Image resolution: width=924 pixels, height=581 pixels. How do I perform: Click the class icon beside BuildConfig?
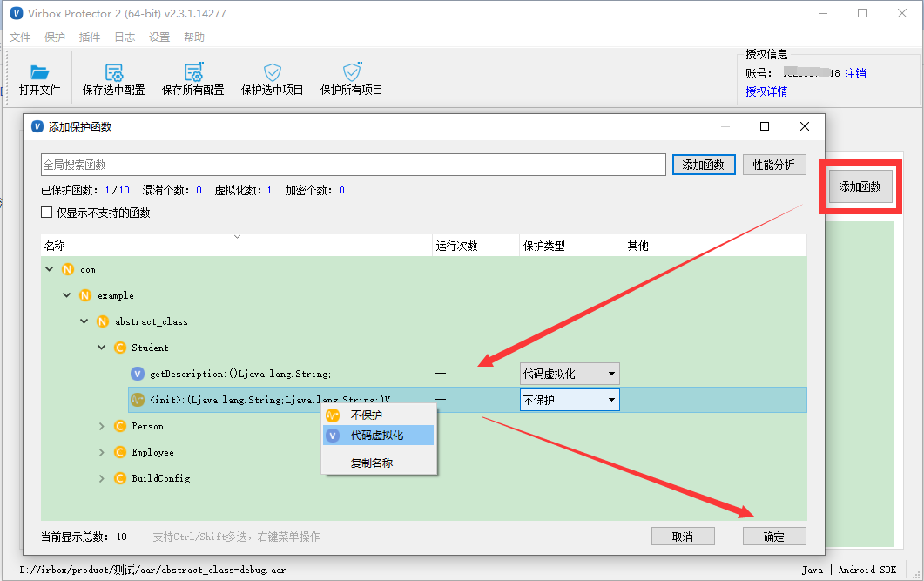point(119,478)
